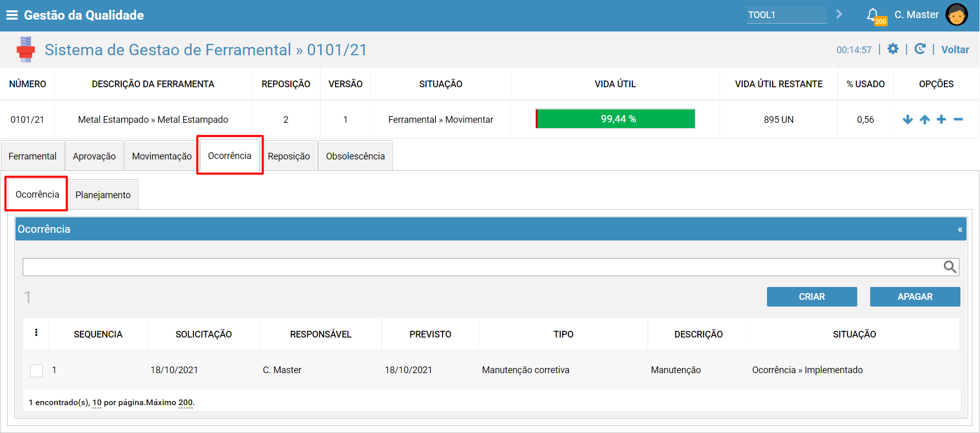Click the search magnifier icon
This screenshot has width=980, height=433.
[950, 267]
